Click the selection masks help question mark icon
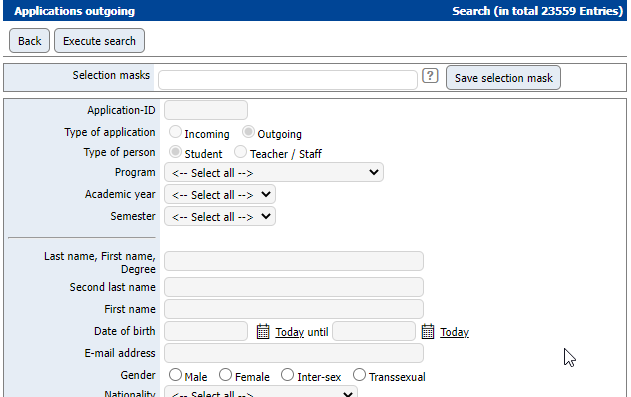 [x=430, y=76]
